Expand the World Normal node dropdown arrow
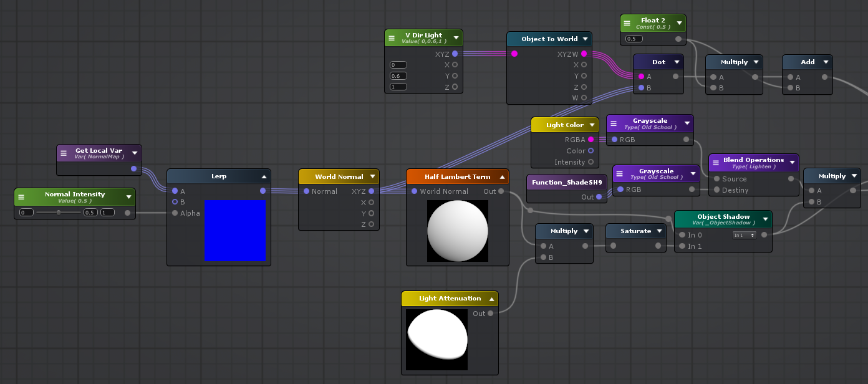Image resolution: width=868 pixels, height=384 pixels. 372,177
